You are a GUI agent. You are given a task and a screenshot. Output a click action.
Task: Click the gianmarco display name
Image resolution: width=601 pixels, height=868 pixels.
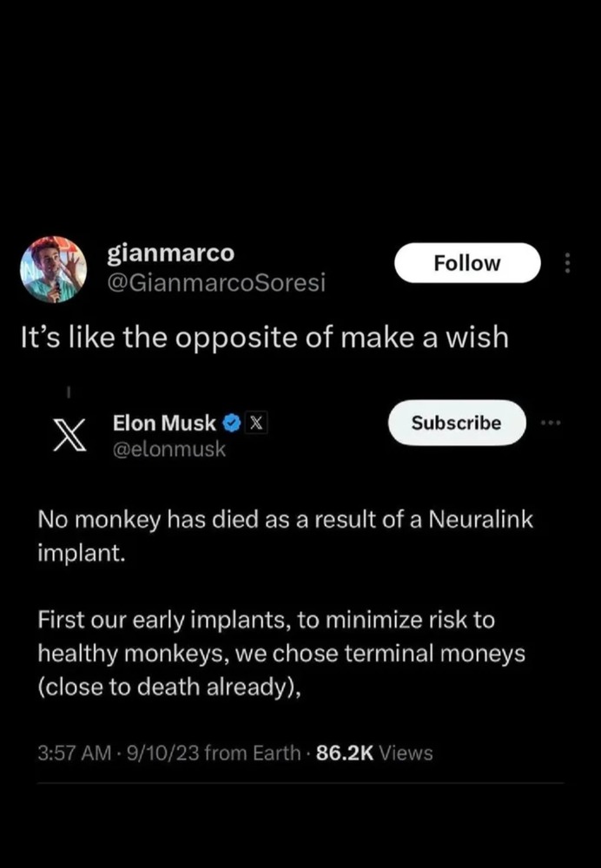(170, 253)
